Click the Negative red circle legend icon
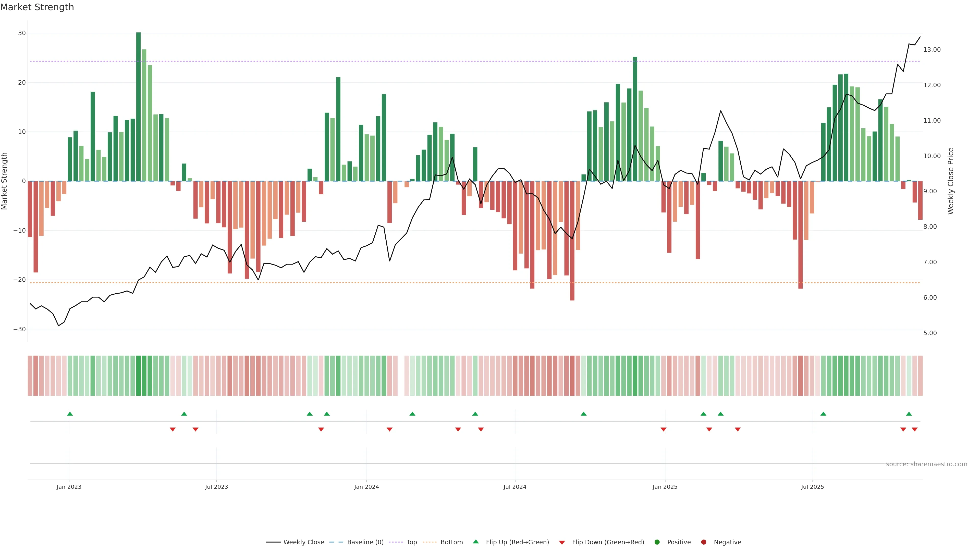This screenshot has height=551, width=980. [703, 542]
